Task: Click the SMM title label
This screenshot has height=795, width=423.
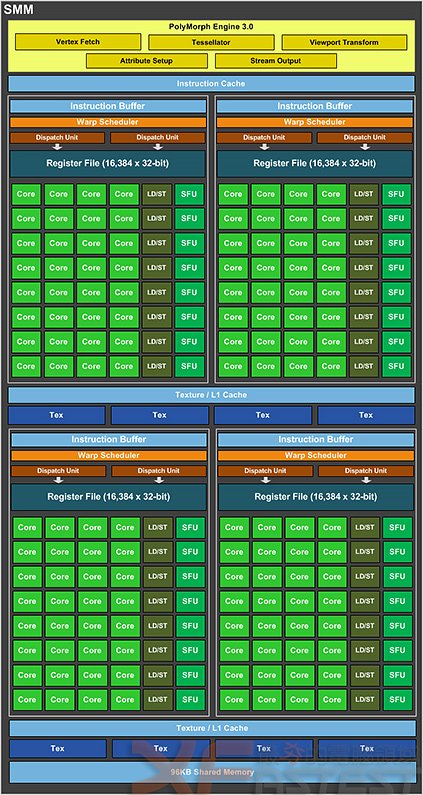Action: tap(19, 10)
